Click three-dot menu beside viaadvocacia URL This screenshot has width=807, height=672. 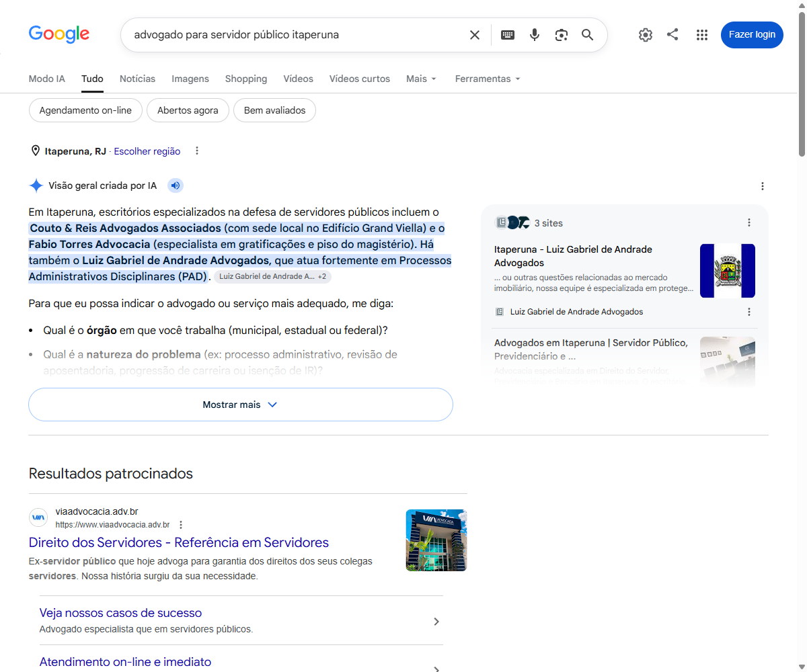[181, 525]
